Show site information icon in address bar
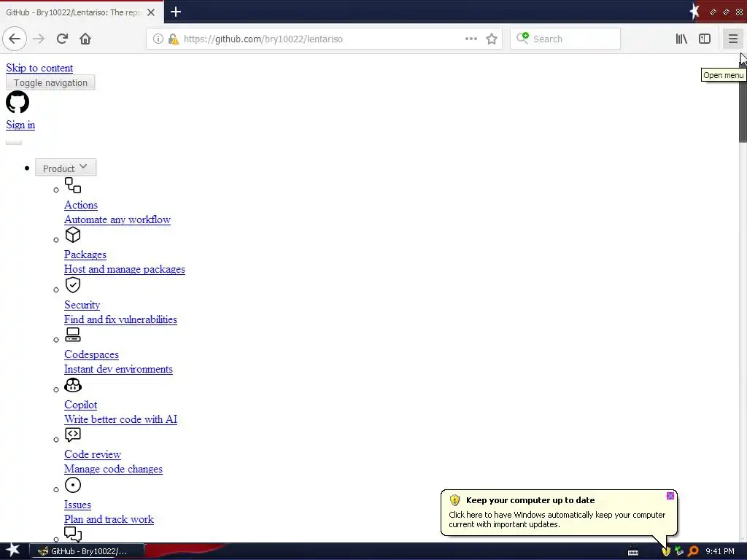This screenshot has width=747, height=560. click(158, 39)
